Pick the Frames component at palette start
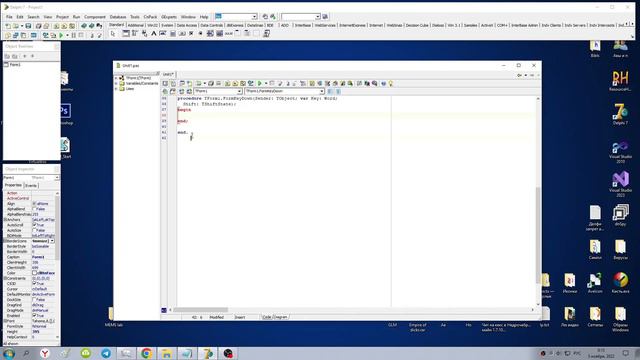This screenshot has height=360, width=640. tap(126, 34)
